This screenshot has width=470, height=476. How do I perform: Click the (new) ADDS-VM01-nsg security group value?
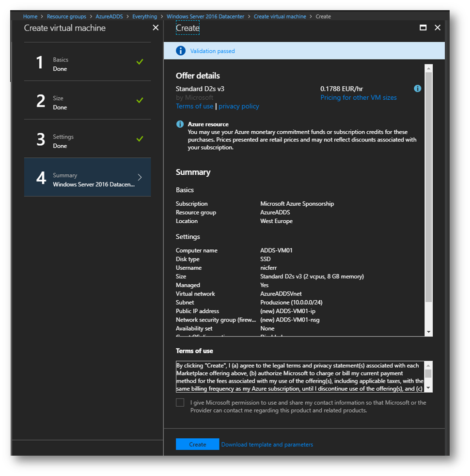click(x=290, y=320)
